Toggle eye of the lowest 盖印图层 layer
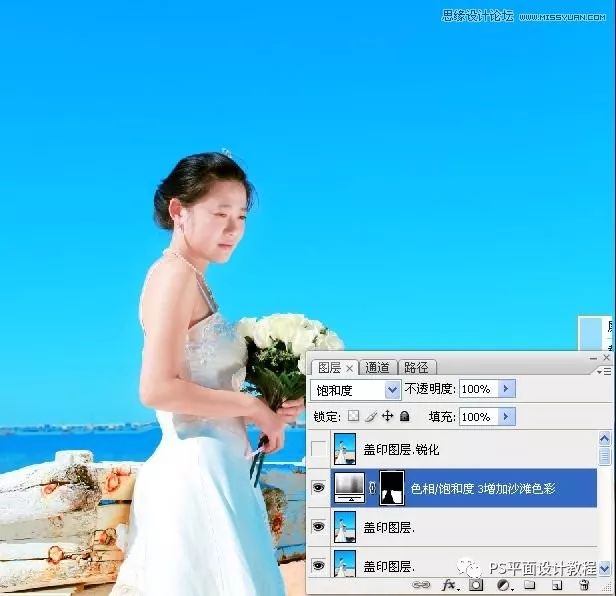The width and height of the screenshot is (616, 596). (318, 565)
